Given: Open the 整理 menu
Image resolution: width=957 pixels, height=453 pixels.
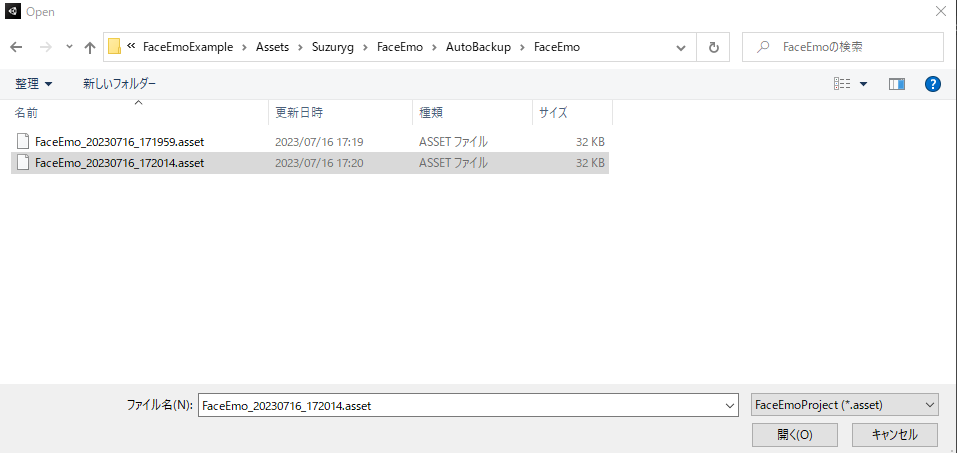Looking at the screenshot, I should [x=33, y=84].
